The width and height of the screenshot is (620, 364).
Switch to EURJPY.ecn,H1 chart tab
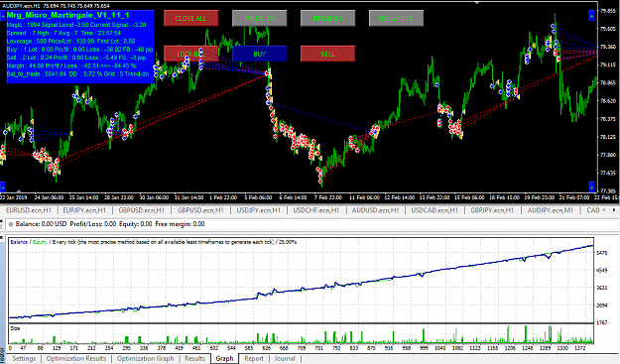(84, 210)
